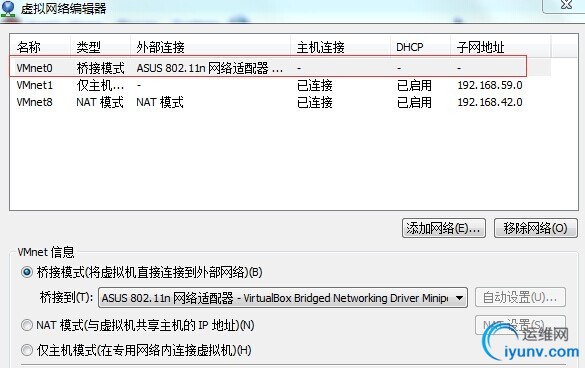Select the VMnet0 bridged network row

coord(280,68)
